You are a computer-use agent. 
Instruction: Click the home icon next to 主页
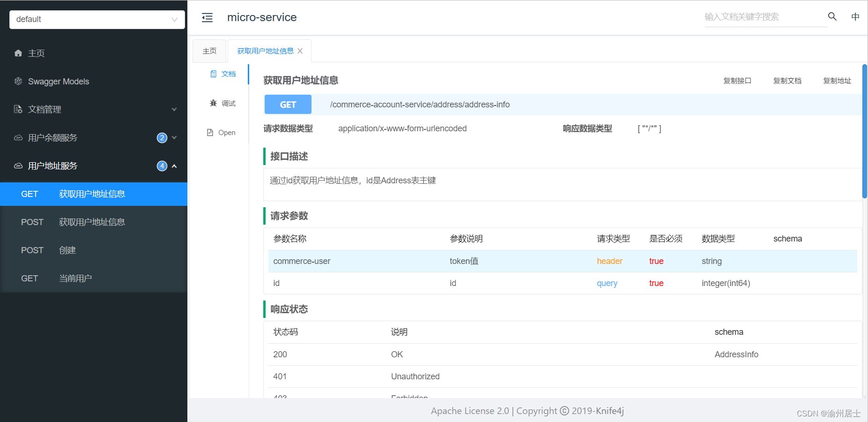click(x=18, y=53)
